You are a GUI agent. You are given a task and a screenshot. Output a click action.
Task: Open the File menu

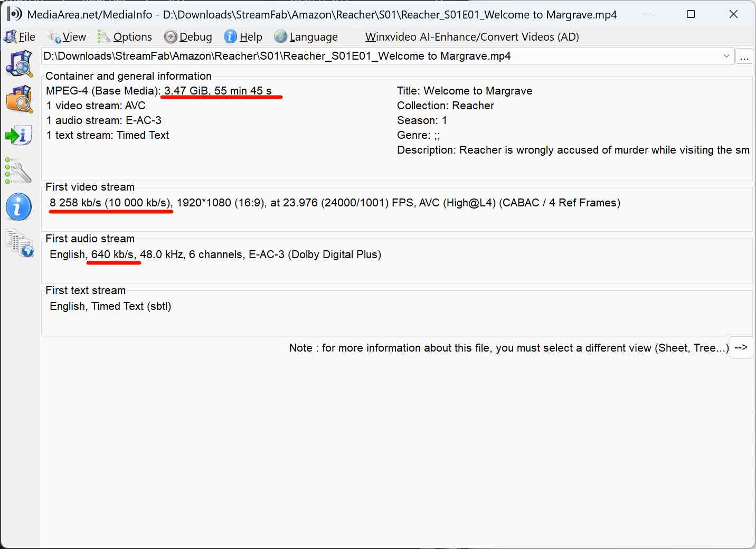click(x=20, y=37)
